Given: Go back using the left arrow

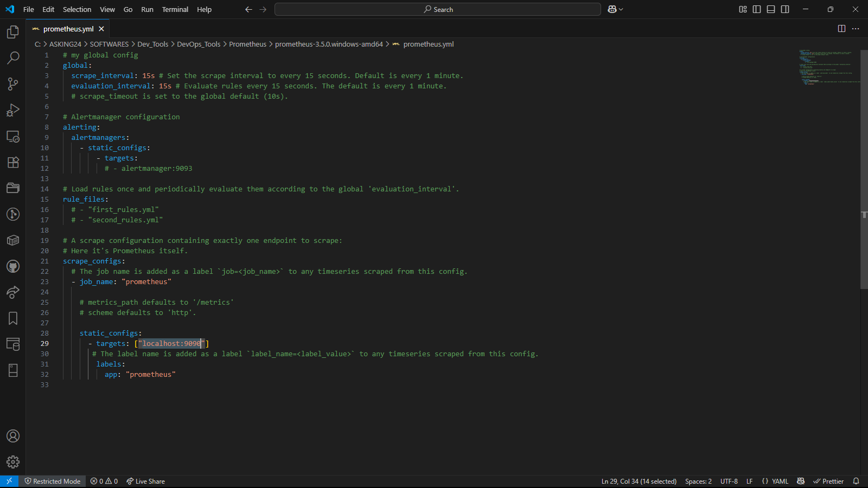Looking at the screenshot, I should coord(248,9).
